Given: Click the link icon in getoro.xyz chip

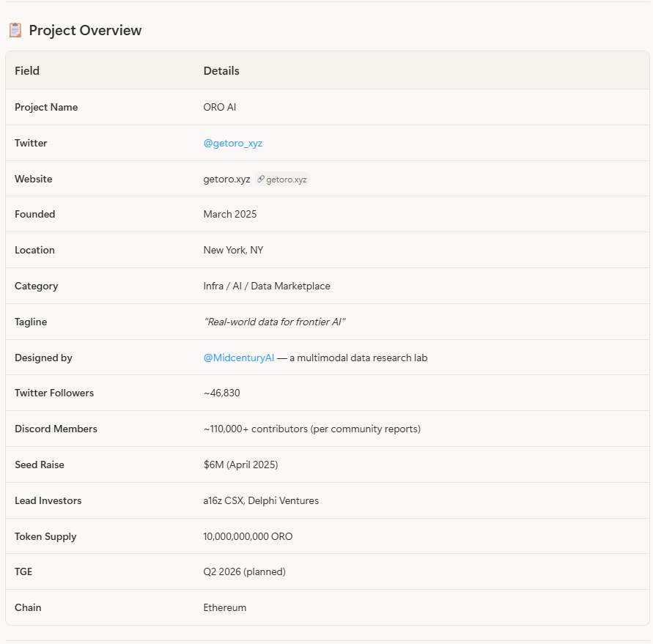Looking at the screenshot, I should point(261,179).
